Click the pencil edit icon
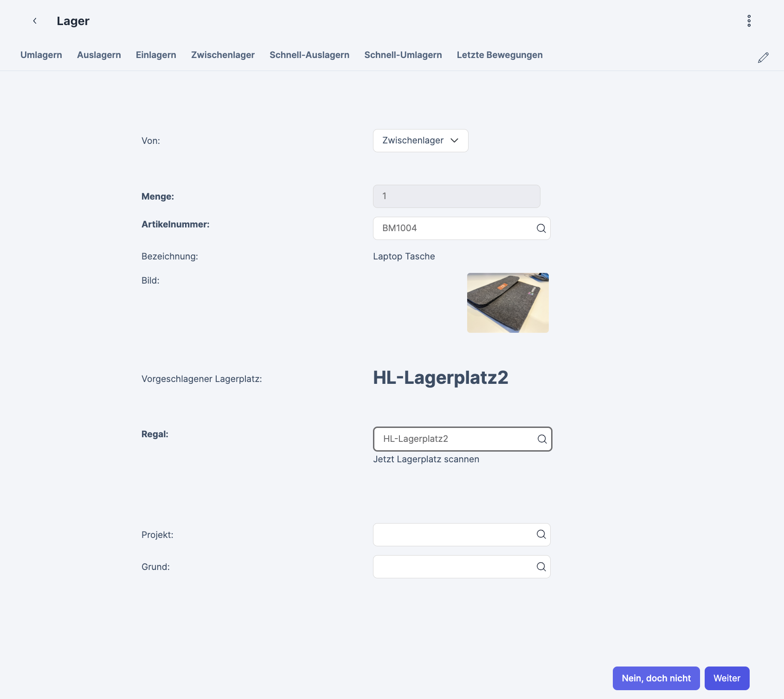This screenshot has width=784, height=699. click(x=763, y=58)
